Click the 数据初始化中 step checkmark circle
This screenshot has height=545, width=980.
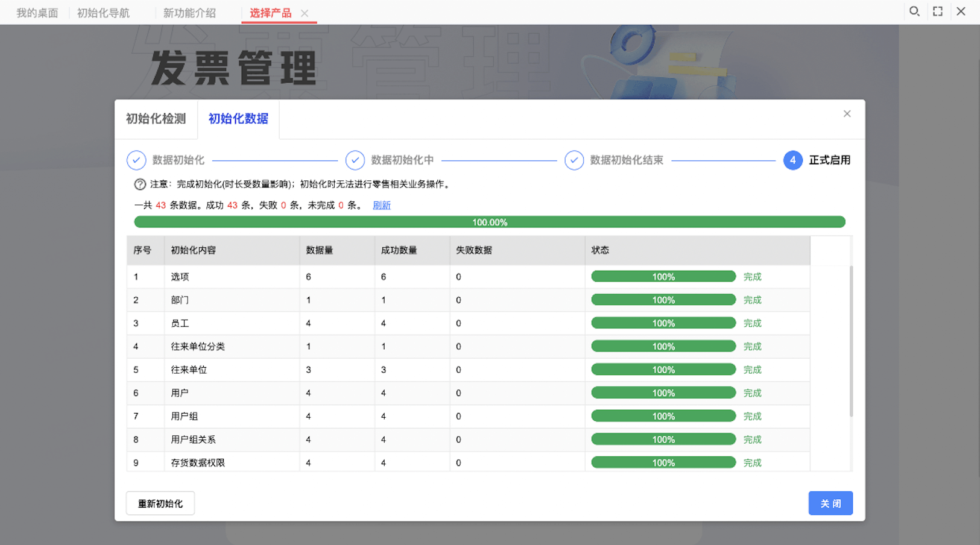pyautogui.click(x=355, y=160)
